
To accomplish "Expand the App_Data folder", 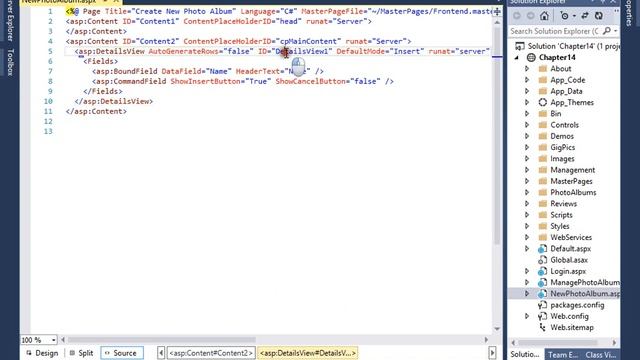I will 527,91.
